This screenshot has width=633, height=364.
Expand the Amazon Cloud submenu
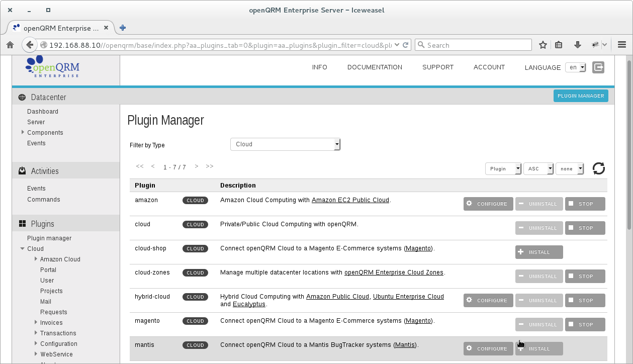click(36, 259)
